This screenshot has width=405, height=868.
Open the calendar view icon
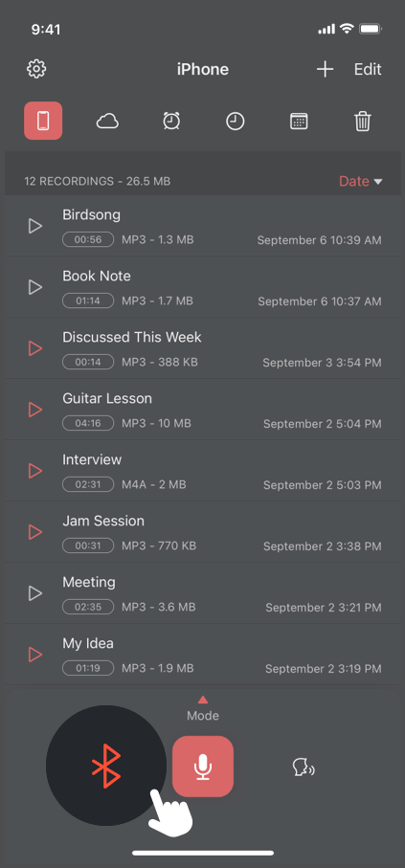pos(299,122)
